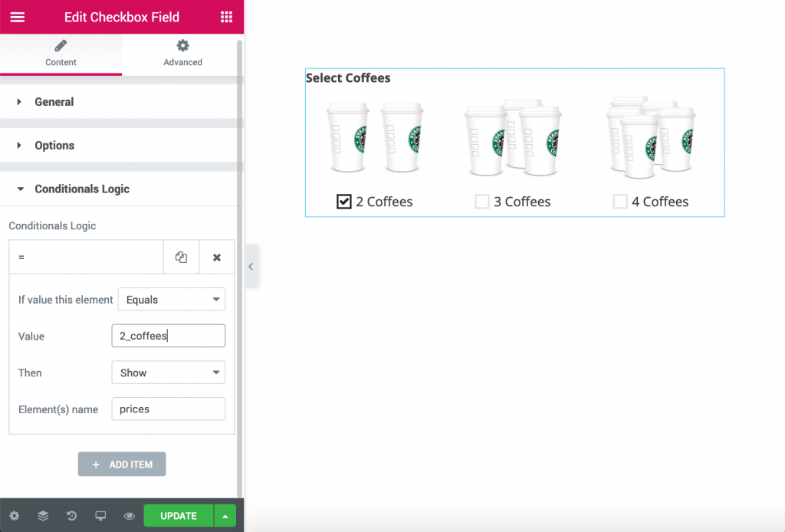
Task: Expand the General section
Action: click(54, 101)
